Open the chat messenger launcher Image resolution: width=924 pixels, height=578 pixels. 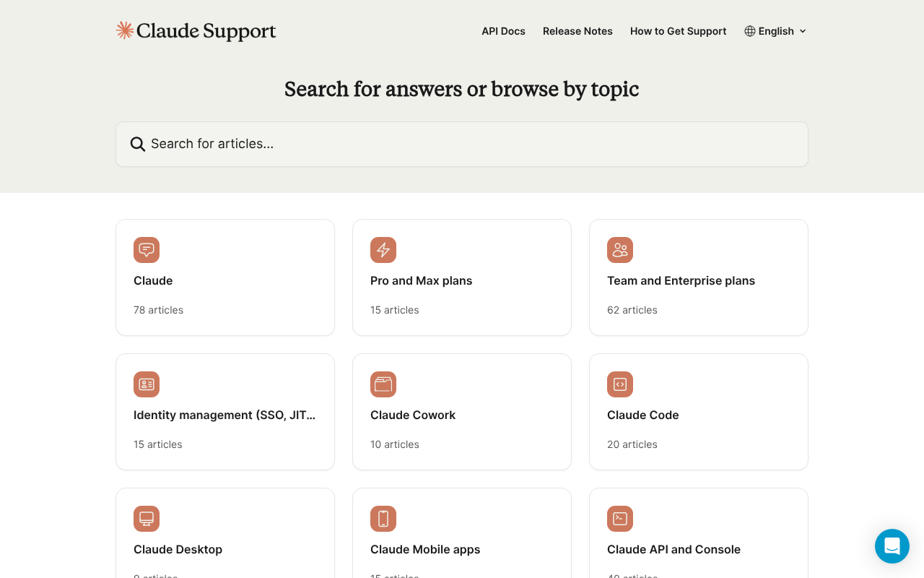(892, 546)
